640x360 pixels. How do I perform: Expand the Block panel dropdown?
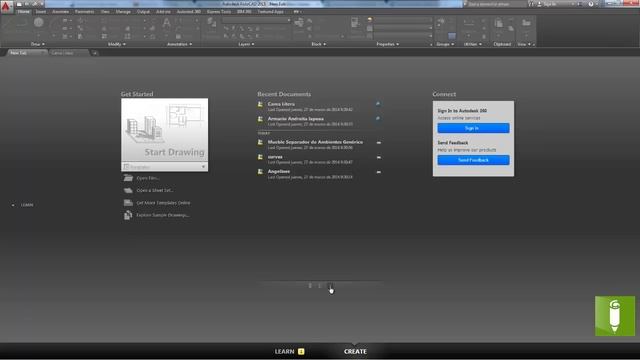[319, 44]
